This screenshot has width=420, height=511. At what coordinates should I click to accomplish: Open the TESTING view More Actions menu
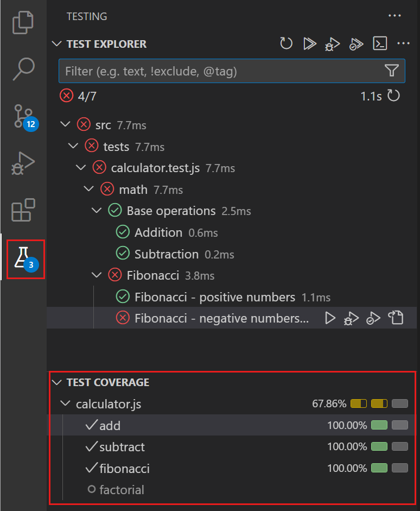pos(394,16)
